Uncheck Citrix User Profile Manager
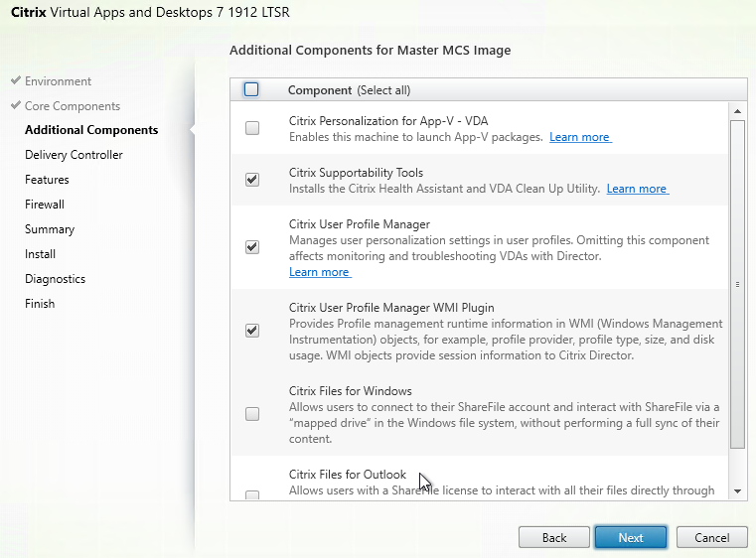756x558 pixels. coord(252,247)
